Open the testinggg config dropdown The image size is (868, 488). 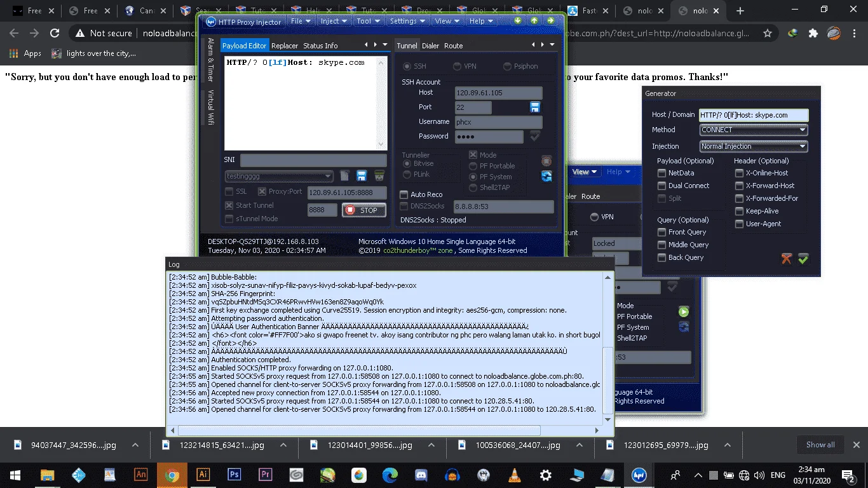279,176
